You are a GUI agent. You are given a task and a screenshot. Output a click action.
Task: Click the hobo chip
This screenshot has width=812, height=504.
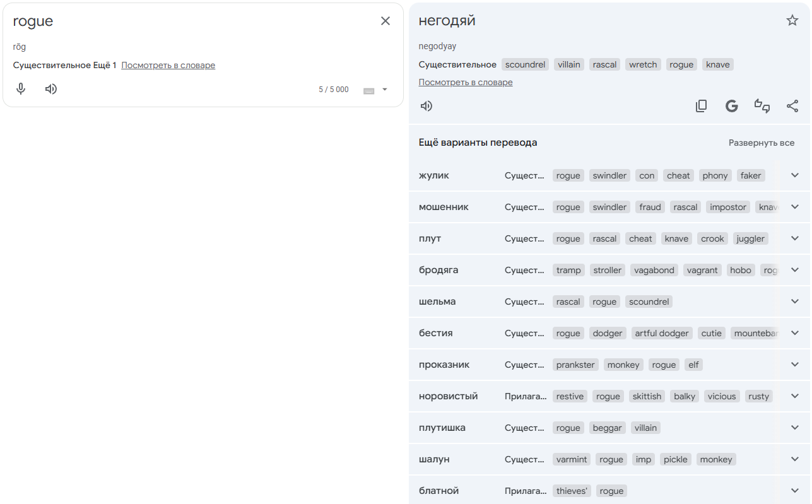[741, 270]
